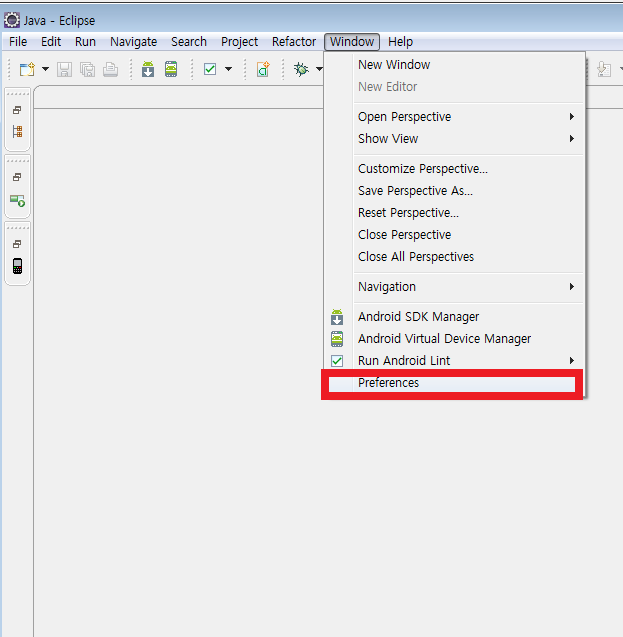
Task: Restore the top minimized view stack
Action: pos(17,110)
